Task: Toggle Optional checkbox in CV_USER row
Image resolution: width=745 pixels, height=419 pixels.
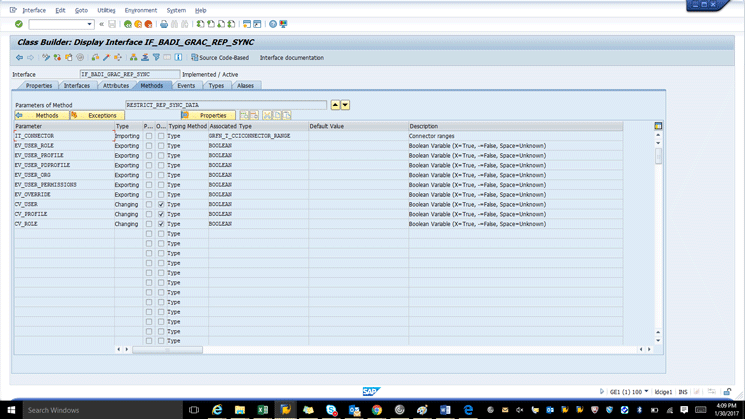Action: click(161, 204)
